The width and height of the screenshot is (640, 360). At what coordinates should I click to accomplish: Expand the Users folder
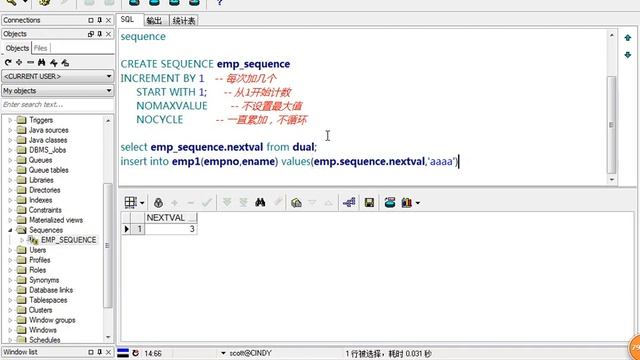click(x=10, y=250)
